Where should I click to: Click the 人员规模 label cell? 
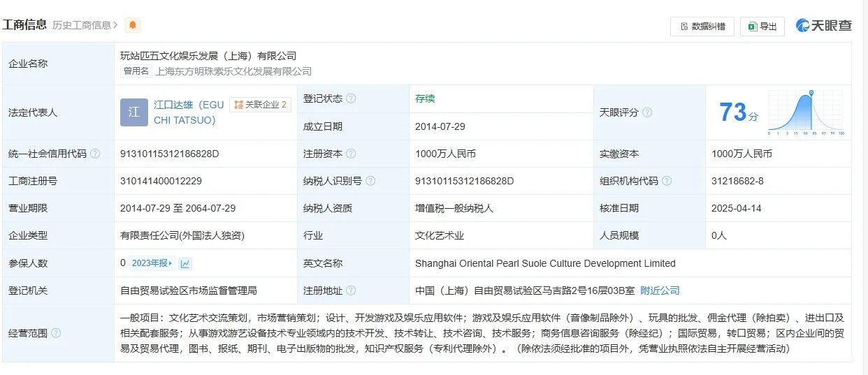pyautogui.click(x=649, y=235)
